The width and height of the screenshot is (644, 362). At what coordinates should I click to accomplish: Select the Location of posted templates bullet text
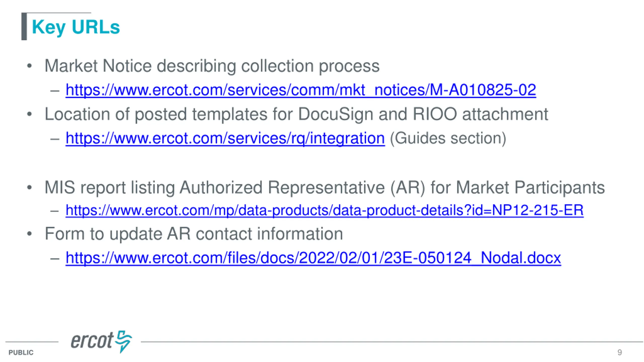point(296,114)
